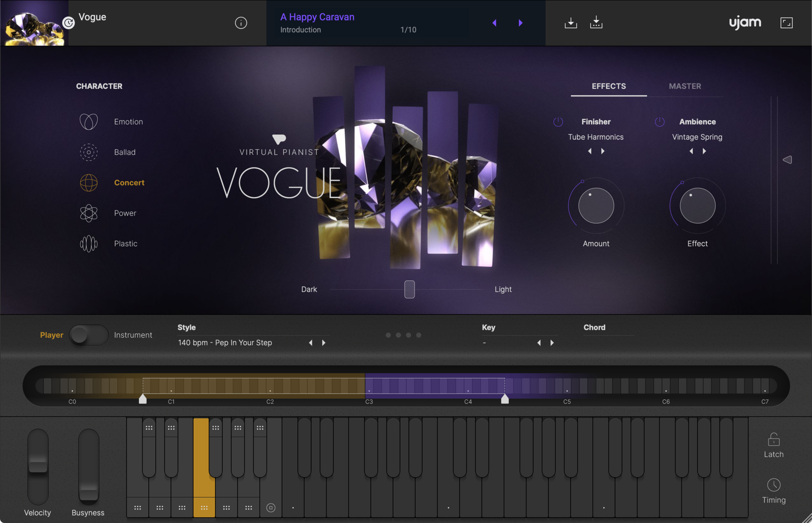Select the Plastic character type
The width and height of the screenshot is (812, 523).
(x=124, y=243)
